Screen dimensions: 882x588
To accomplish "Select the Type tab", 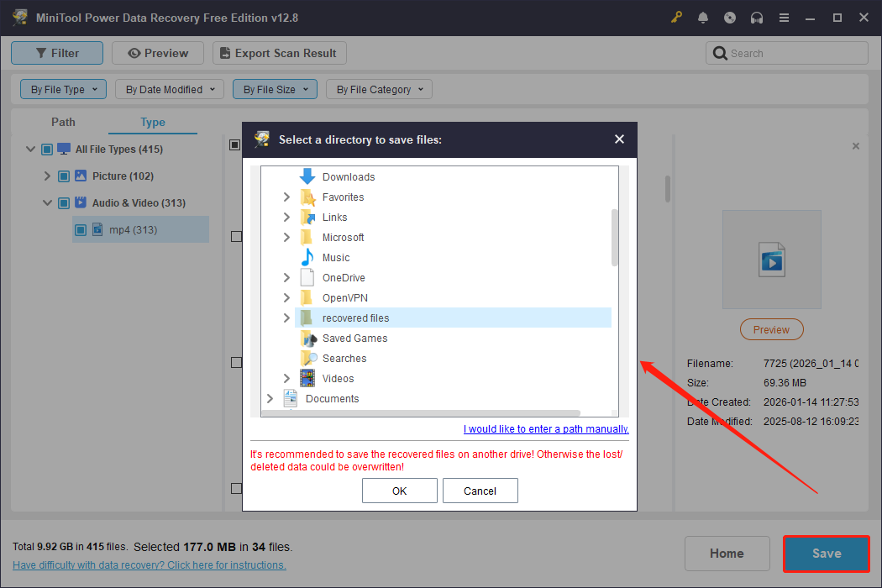I will (152, 122).
